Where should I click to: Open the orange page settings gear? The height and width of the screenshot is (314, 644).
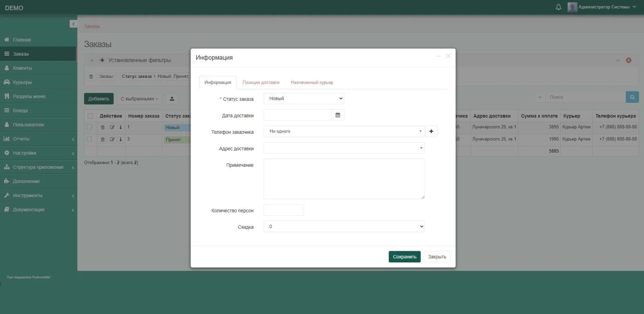coord(628,60)
